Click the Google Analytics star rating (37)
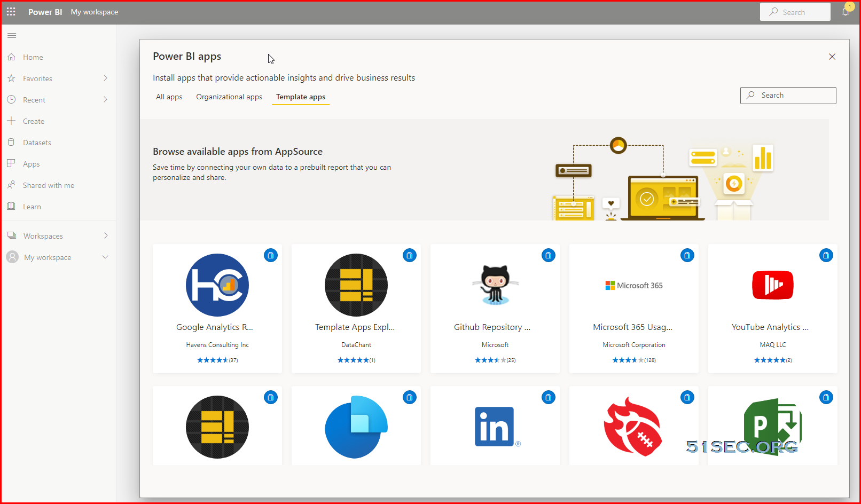861x504 pixels. [217, 360]
